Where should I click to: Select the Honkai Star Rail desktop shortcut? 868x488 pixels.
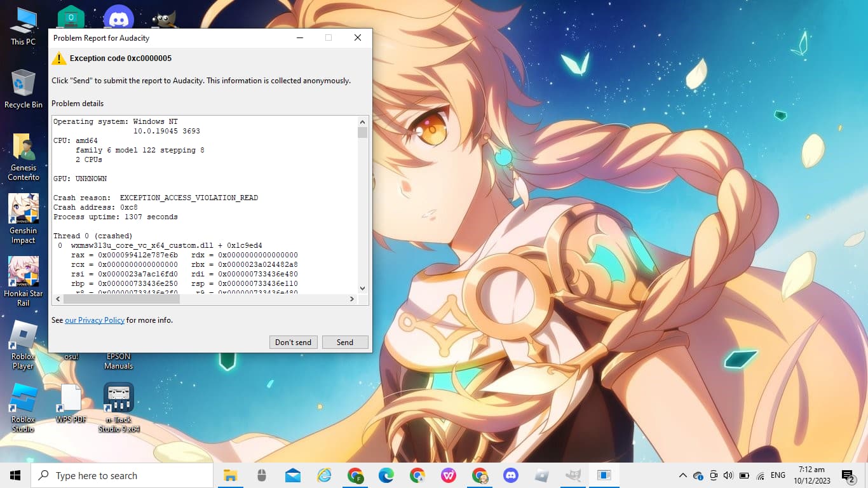click(x=24, y=281)
